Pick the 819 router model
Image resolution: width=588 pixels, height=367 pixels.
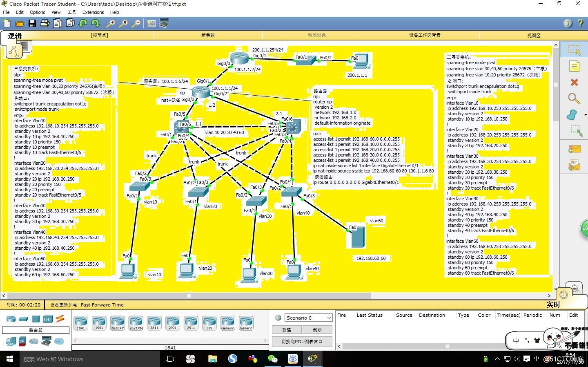pos(209,323)
